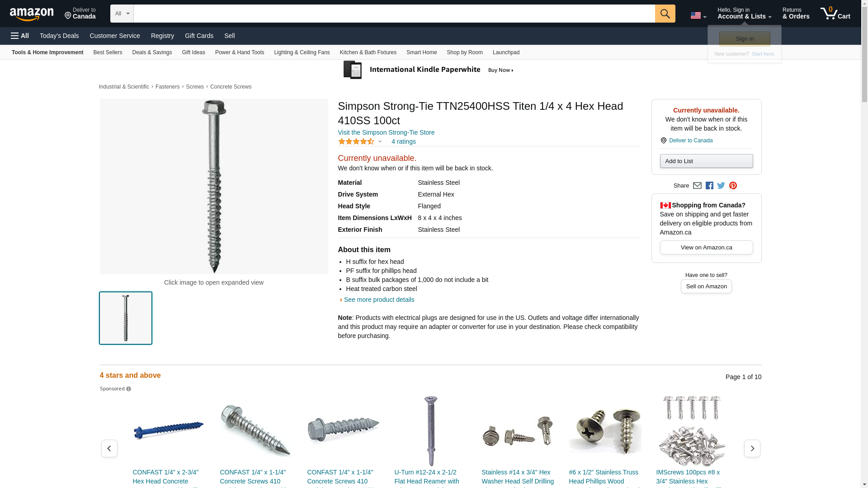Share the product on Twitter

(x=721, y=186)
